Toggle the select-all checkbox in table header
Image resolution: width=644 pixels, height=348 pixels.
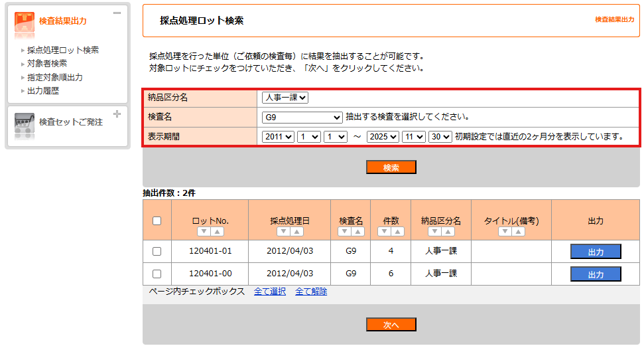[x=157, y=221]
